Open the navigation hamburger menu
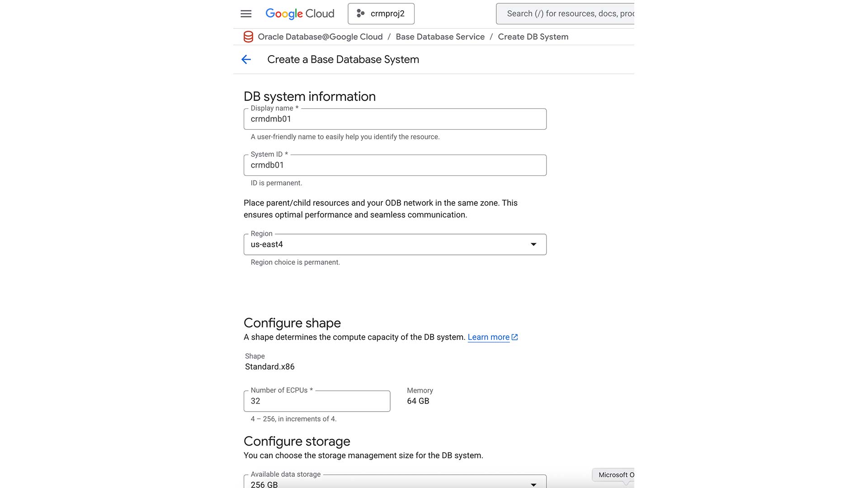Viewport: 868px width, 488px height. pyautogui.click(x=246, y=14)
